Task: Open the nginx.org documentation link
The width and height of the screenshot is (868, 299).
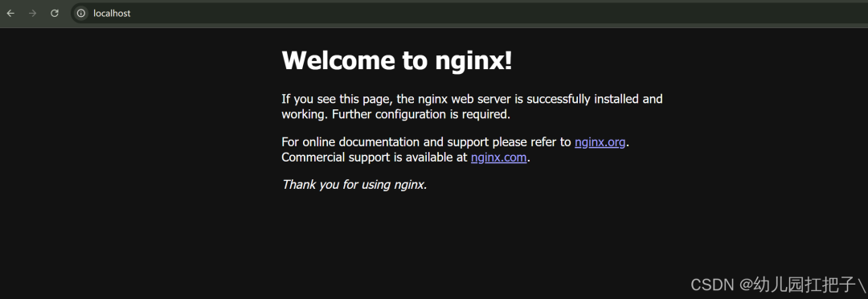Action: click(600, 141)
